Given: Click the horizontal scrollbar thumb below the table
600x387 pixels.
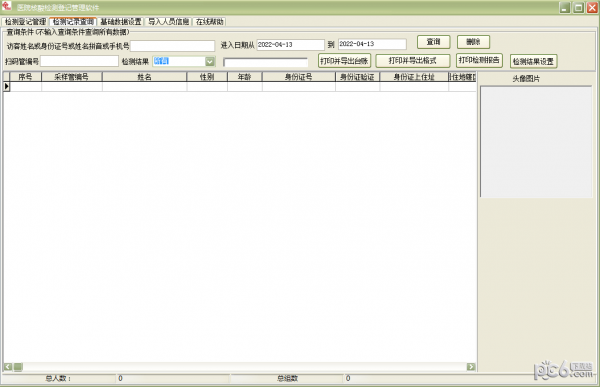Looking at the screenshot, I should (x=18, y=367).
